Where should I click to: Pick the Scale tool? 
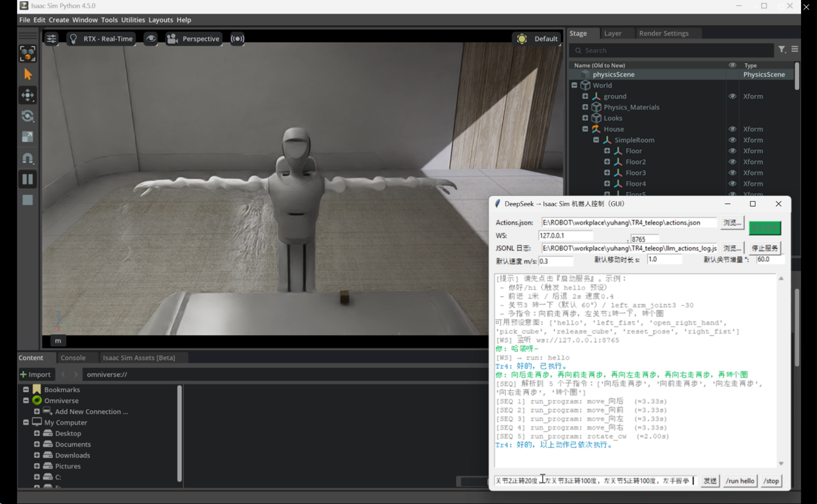point(28,137)
